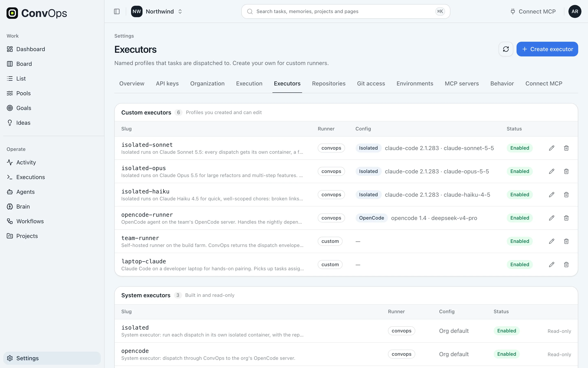Delete the isolated-haiku executor

click(x=566, y=195)
